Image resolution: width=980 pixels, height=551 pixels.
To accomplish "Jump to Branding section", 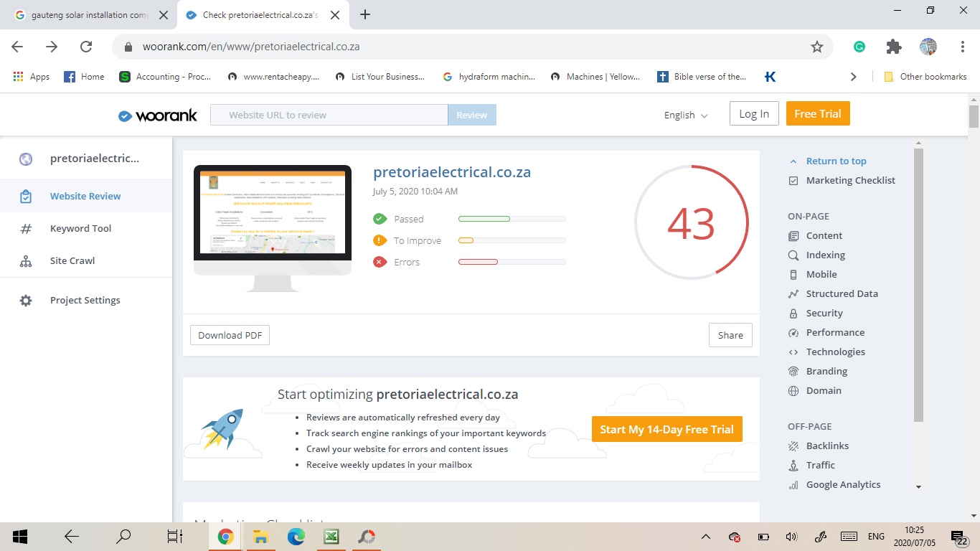I will point(826,371).
